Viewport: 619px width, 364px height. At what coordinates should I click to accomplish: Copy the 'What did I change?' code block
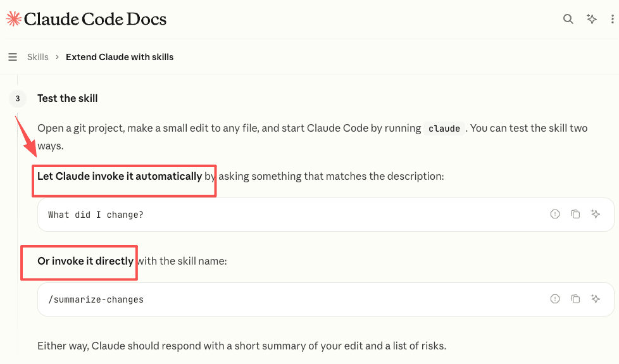(x=575, y=214)
